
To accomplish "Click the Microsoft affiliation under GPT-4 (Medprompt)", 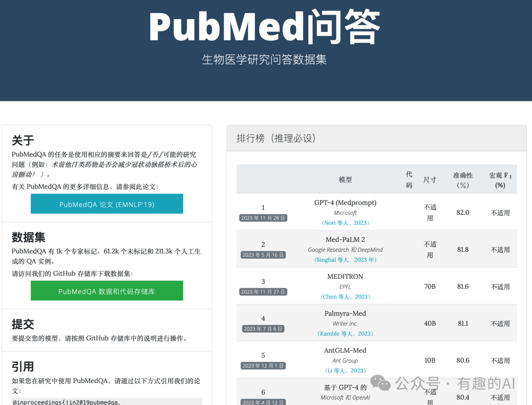I will 345,213.
